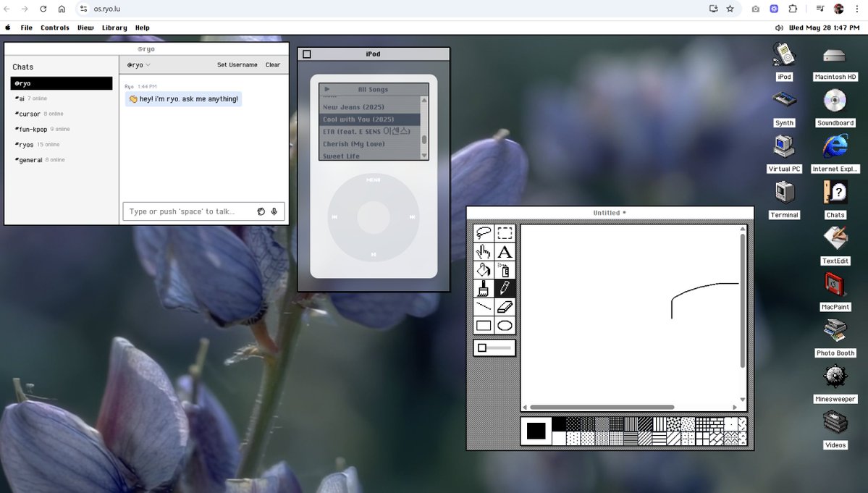Viewport: 868px width, 493px height.
Task: Expand the @ryo chat selector dropdown
Action: [x=138, y=64]
